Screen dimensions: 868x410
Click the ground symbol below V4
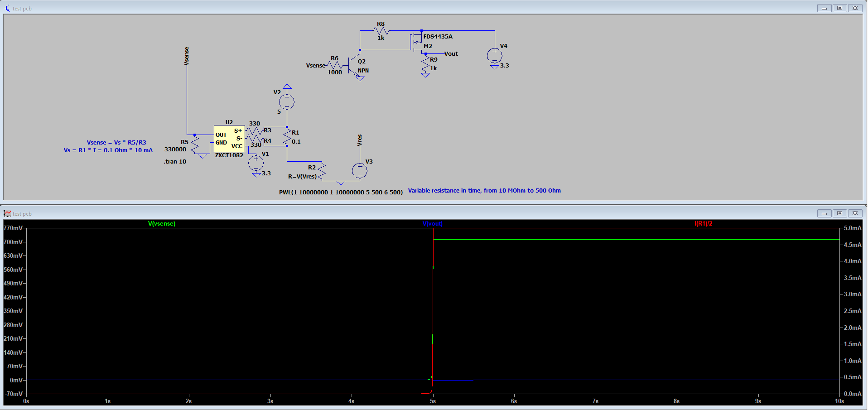click(x=495, y=67)
